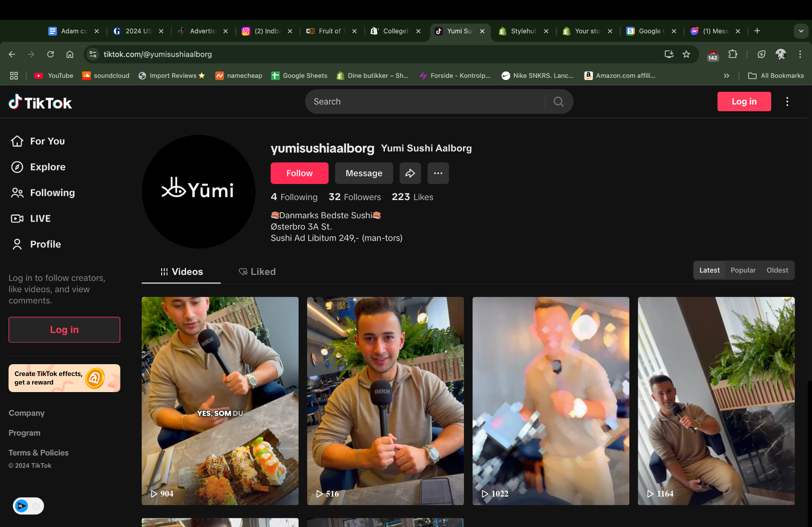Share the yumisushiaalborg profile via arrow icon
The height and width of the screenshot is (527, 812).
410,173
